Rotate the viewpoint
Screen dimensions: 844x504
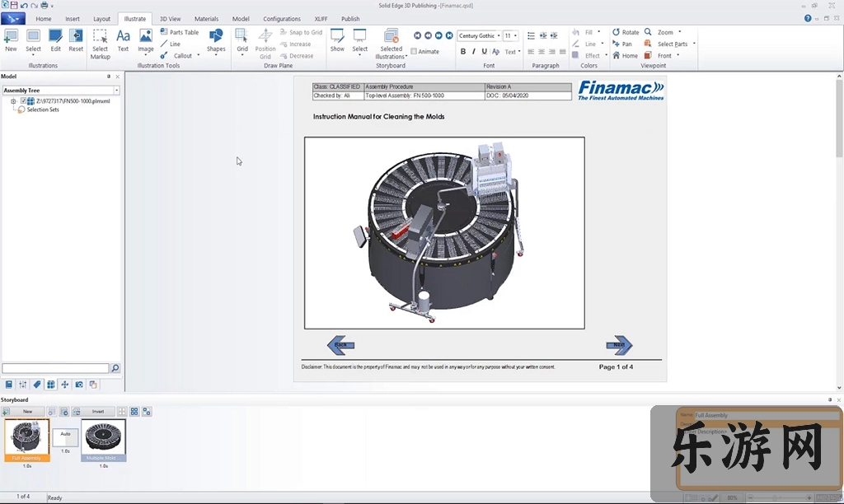click(x=626, y=32)
